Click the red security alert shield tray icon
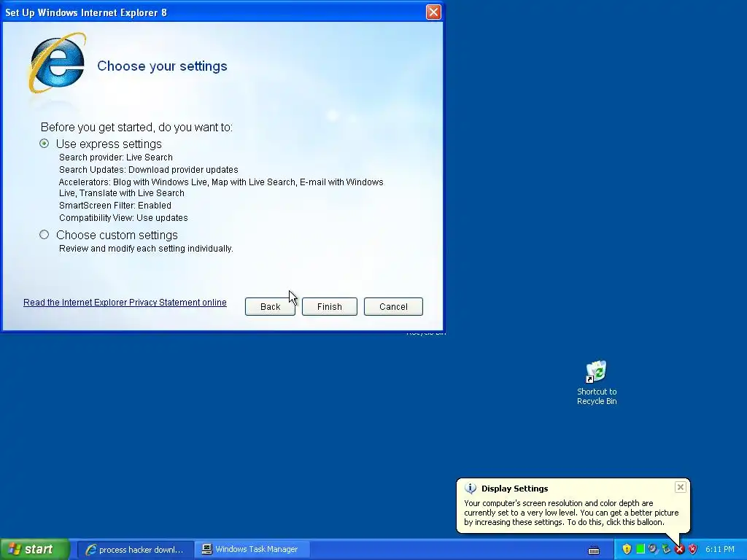Screen dimensions: 747x560 pos(693,549)
